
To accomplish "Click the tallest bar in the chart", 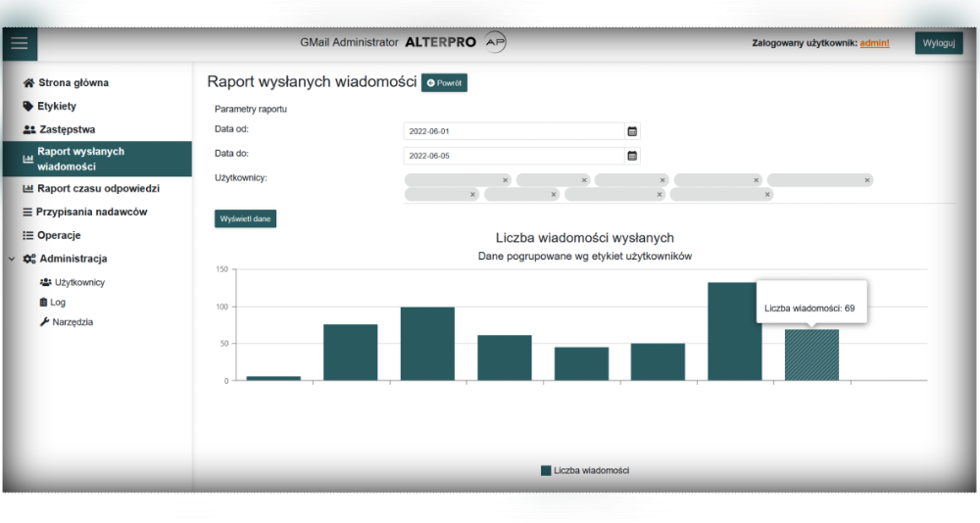I will [735, 331].
